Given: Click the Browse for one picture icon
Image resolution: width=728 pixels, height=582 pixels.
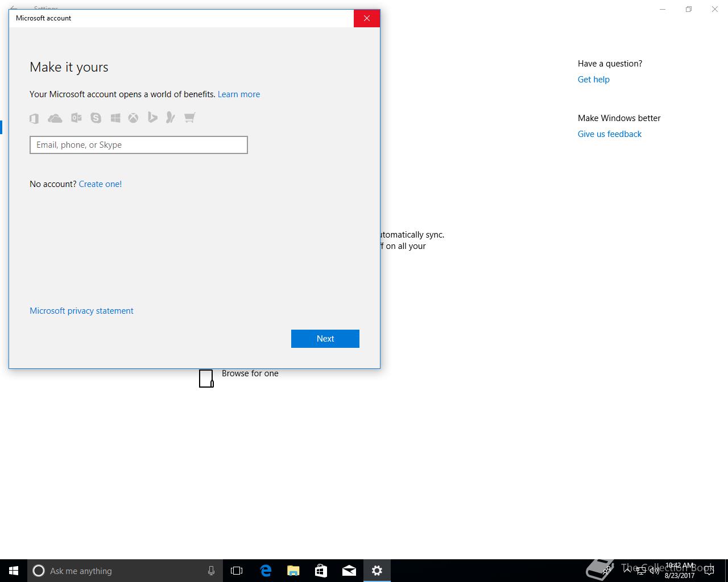Looking at the screenshot, I should click(206, 378).
